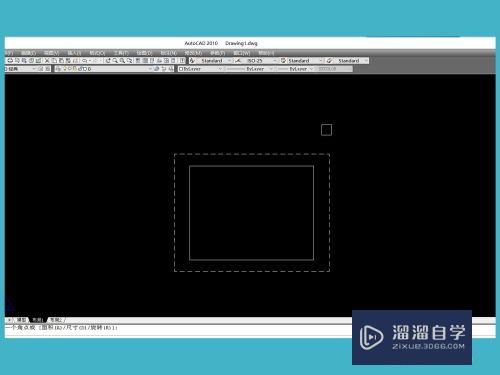Open the lineweight ByLayer dropdown
Viewport: 500px width, 375px height.
(x=295, y=69)
